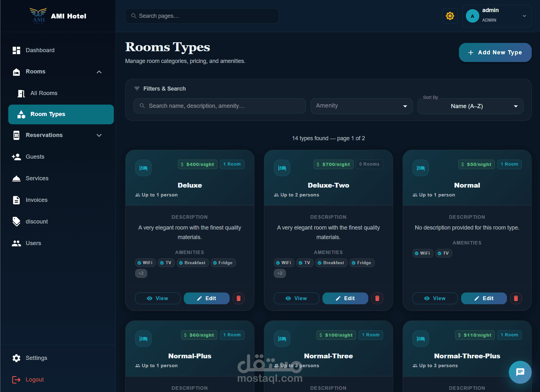Click the bed icon on Normal-Three card
This screenshot has width=540, height=392.
(x=282, y=339)
